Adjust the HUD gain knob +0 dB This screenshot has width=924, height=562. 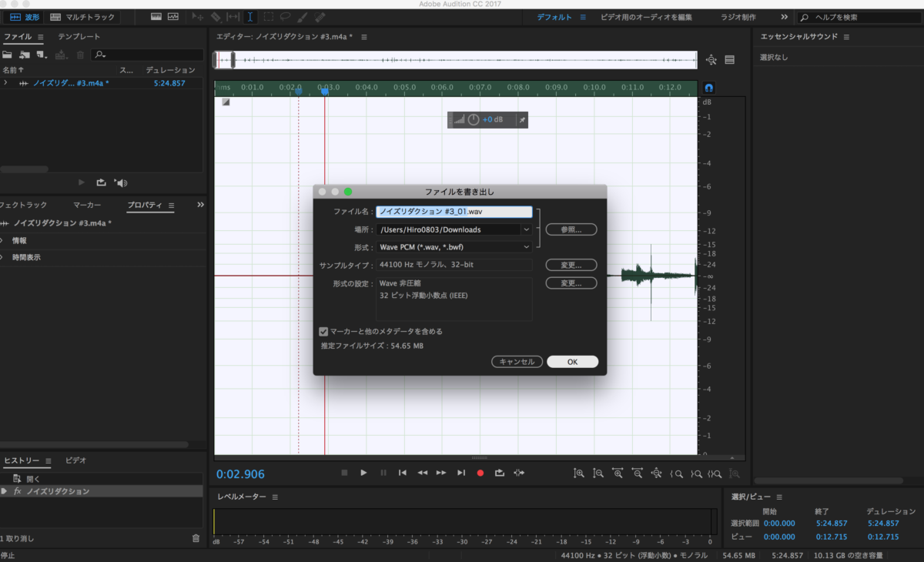coord(474,120)
